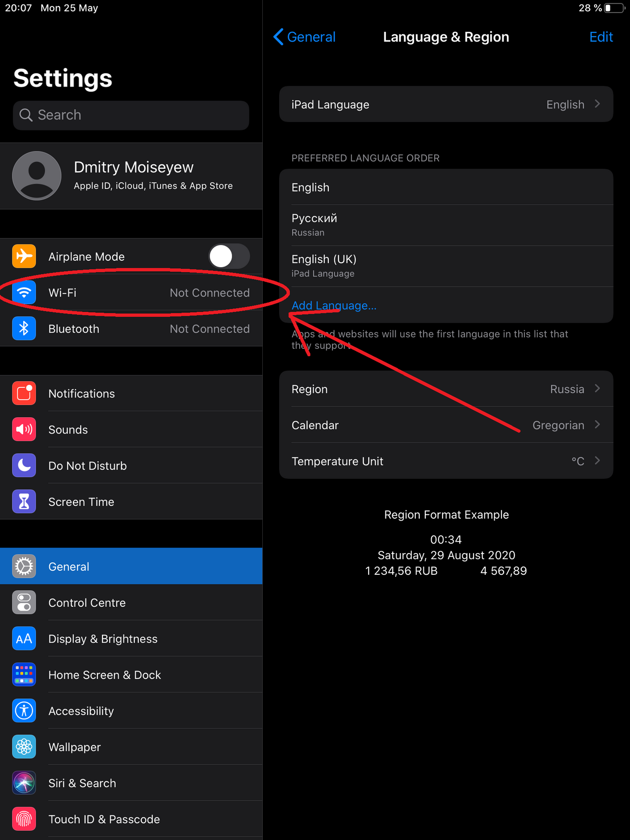Tap the 20:07 clock in status bar
This screenshot has height=840, width=630.
(x=18, y=8)
